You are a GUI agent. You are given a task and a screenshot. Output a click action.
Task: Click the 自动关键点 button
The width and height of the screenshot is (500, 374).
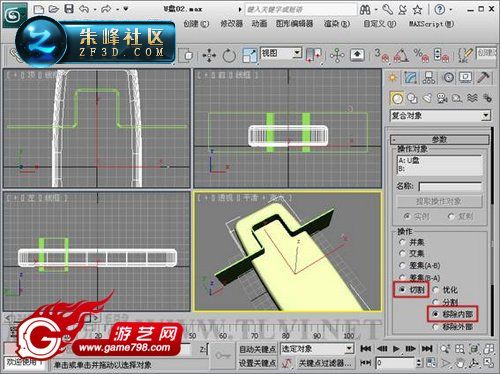[257, 349]
